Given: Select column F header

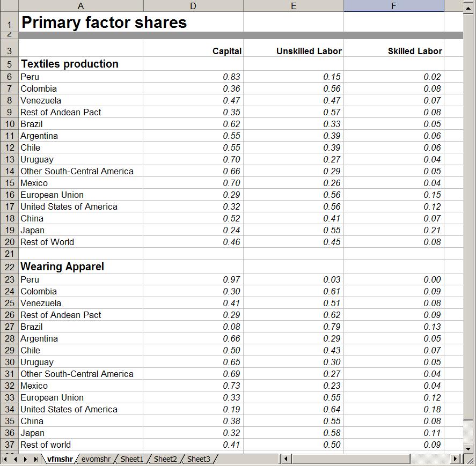Looking at the screenshot, I should 393,6.
